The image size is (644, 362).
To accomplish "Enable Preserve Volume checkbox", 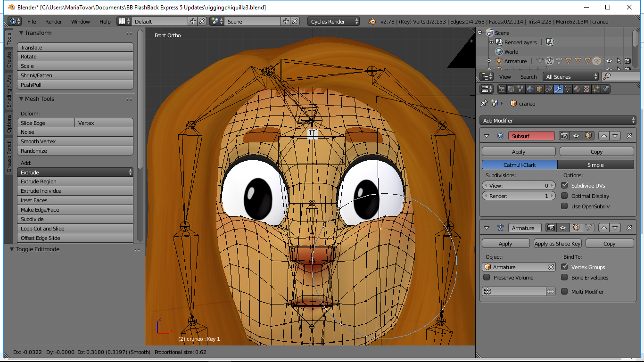I will click(x=487, y=278).
